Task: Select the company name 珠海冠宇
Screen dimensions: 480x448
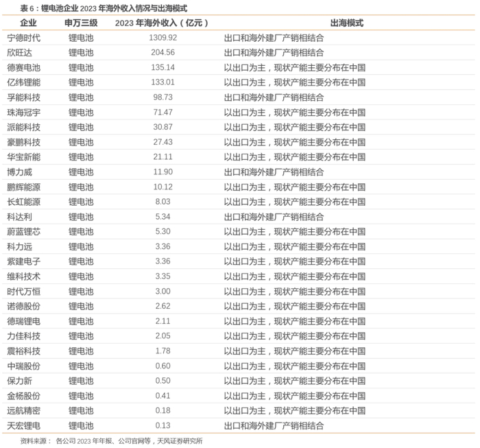Action: click(x=23, y=113)
